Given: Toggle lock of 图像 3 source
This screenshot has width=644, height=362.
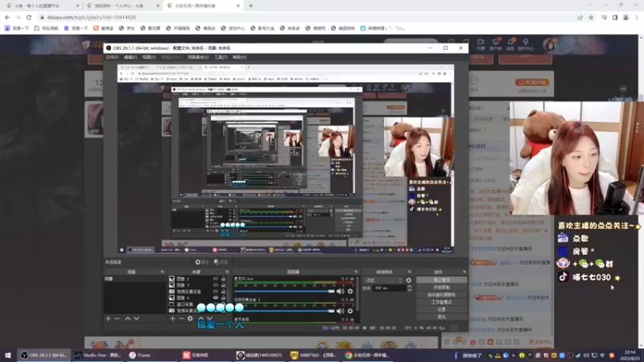Looking at the screenshot, I should (224, 285).
